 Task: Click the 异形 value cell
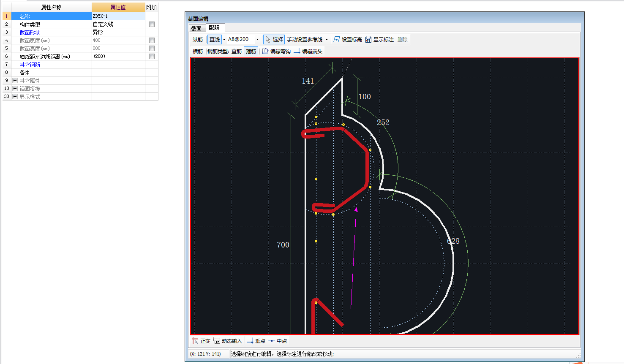(118, 33)
